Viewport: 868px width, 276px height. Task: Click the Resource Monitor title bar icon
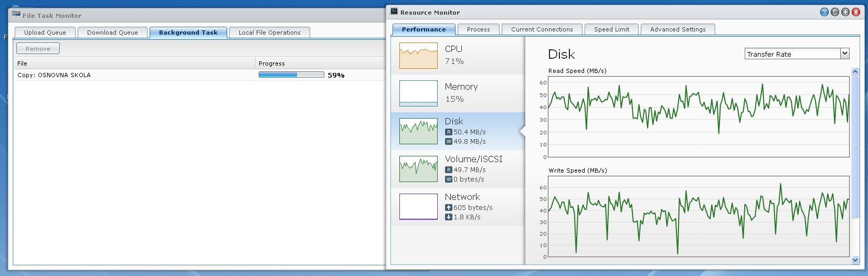(x=394, y=12)
